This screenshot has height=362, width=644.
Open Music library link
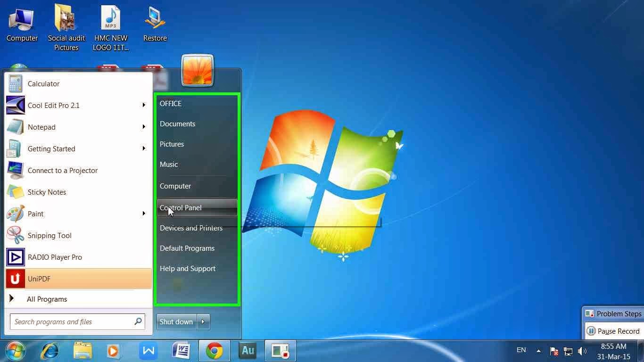tap(197, 165)
